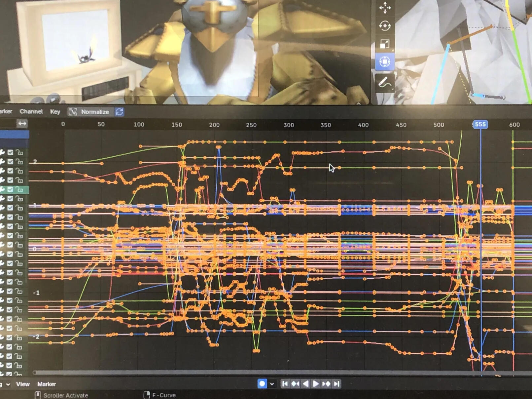Click frame 450 on the ruler
532x399 pixels.
(401, 125)
